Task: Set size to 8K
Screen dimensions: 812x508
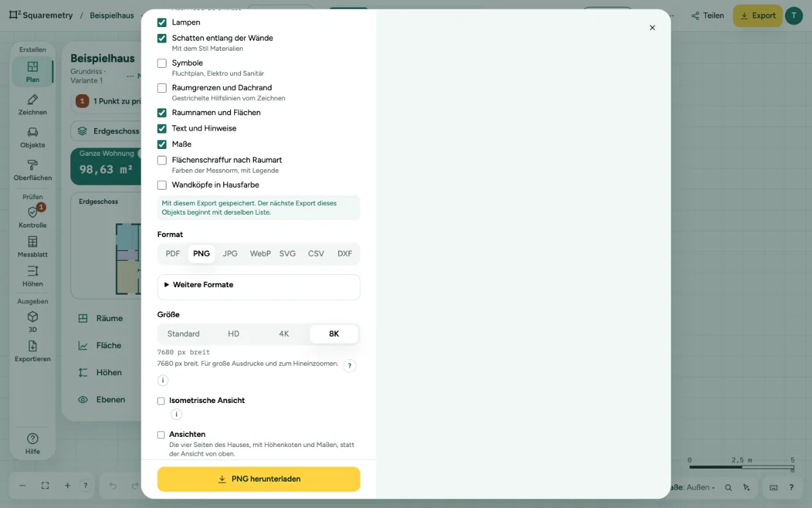Action: tap(334, 334)
